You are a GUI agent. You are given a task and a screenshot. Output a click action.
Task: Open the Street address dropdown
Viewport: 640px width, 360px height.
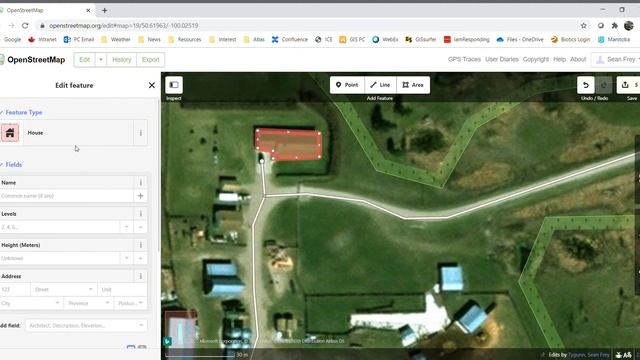91,289
